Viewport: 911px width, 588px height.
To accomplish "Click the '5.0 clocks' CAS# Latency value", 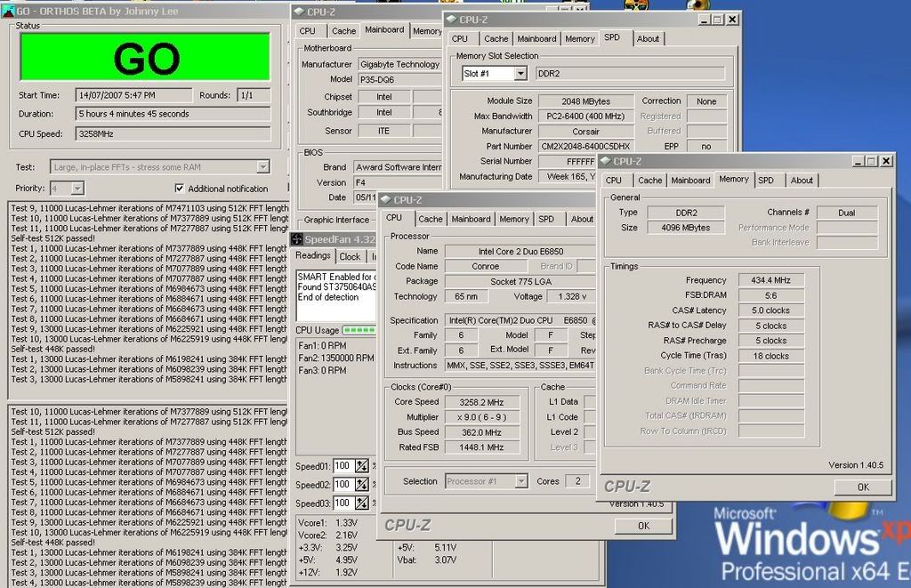I will point(771,310).
